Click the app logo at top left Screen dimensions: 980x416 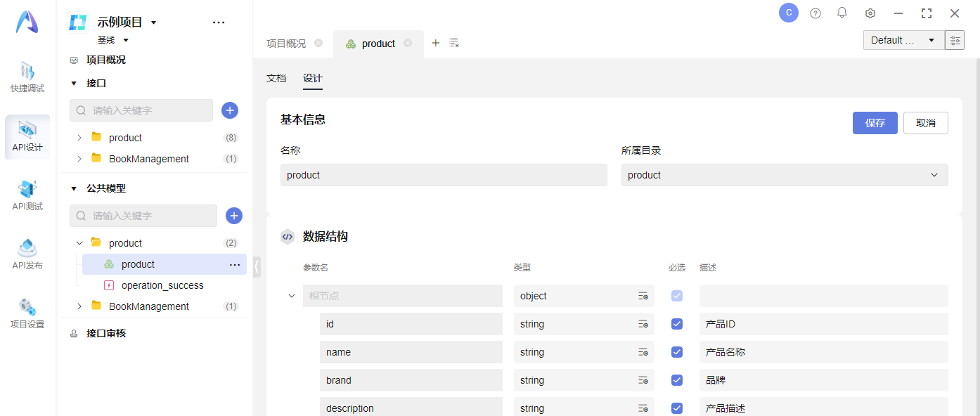pos(27,22)
